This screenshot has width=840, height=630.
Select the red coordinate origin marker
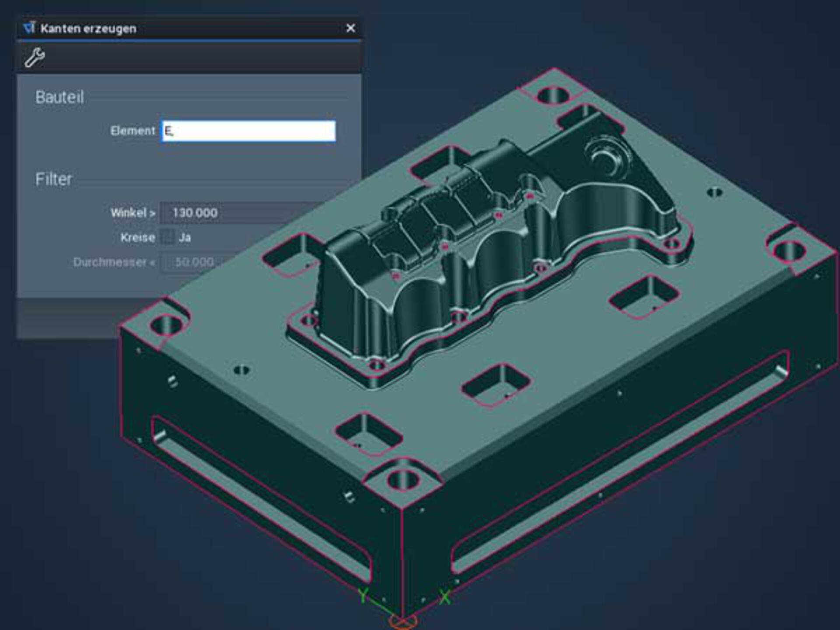click(x=402, y=621)
